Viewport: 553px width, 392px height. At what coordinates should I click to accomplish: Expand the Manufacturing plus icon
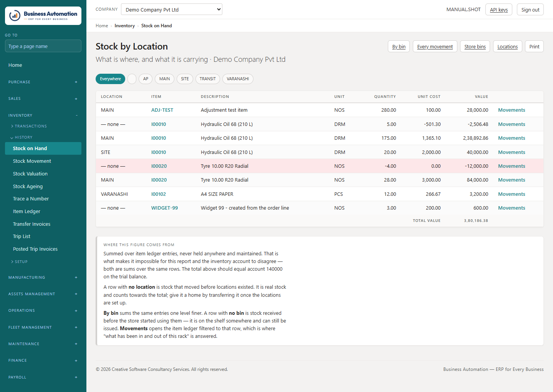click(76, 278)
